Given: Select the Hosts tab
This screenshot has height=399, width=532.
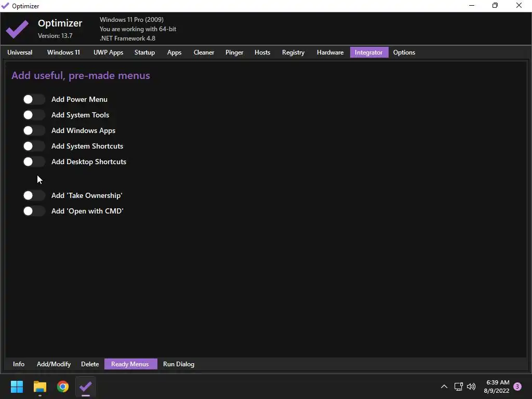Looking at the screenshot, I should point(262,52).
